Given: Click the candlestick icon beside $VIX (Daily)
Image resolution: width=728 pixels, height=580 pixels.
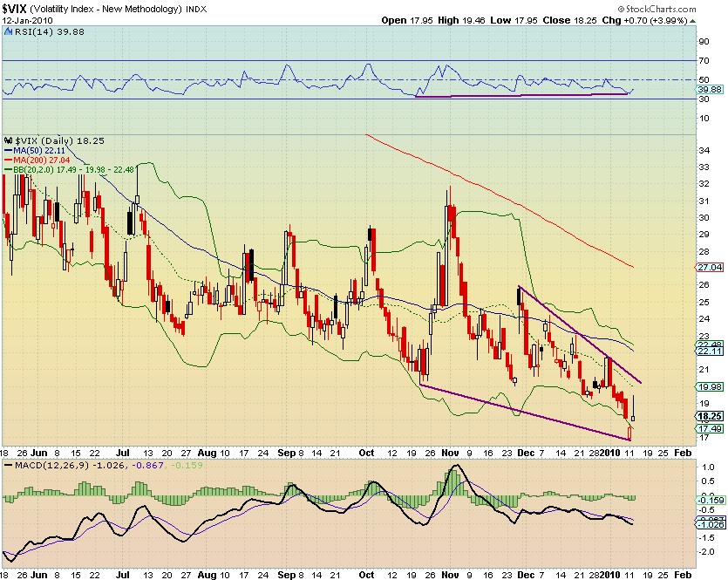Looking at the screenshot, I should tap(7, 139).
